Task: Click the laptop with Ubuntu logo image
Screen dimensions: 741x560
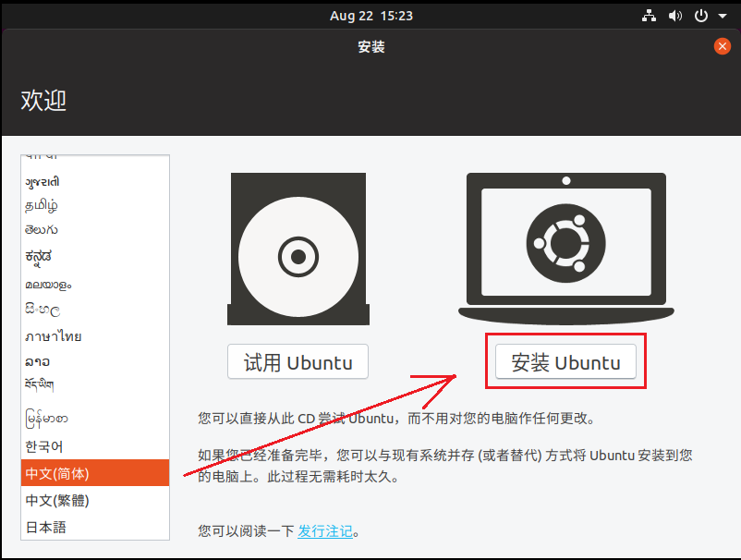Action: 566,250
